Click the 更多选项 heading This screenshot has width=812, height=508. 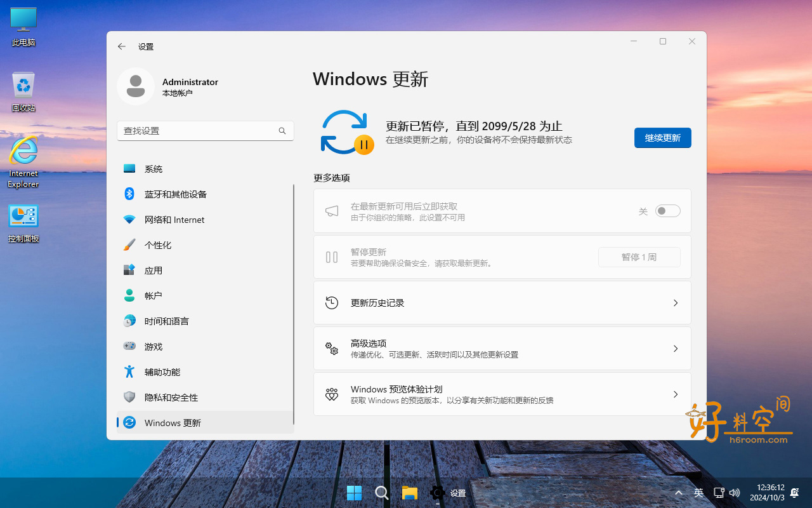pos(332,178)
